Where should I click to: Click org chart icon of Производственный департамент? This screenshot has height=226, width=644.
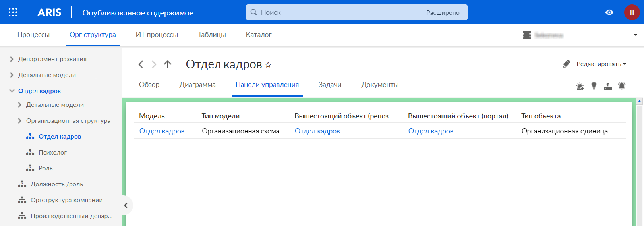click(x=22, y=216)
